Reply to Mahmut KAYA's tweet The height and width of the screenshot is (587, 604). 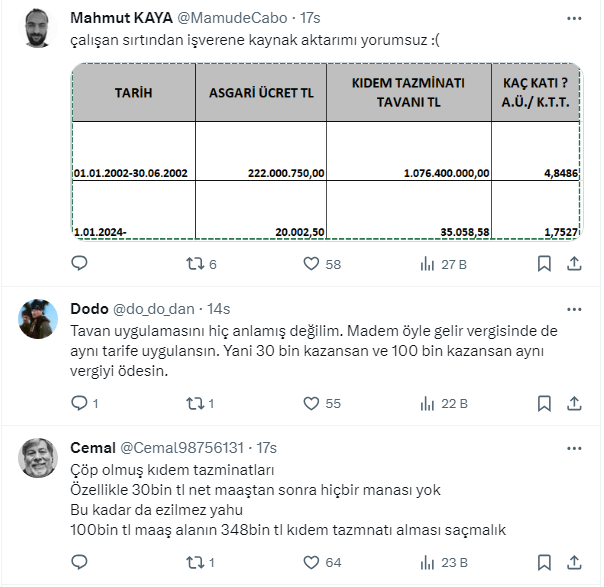tap(81, 264)
